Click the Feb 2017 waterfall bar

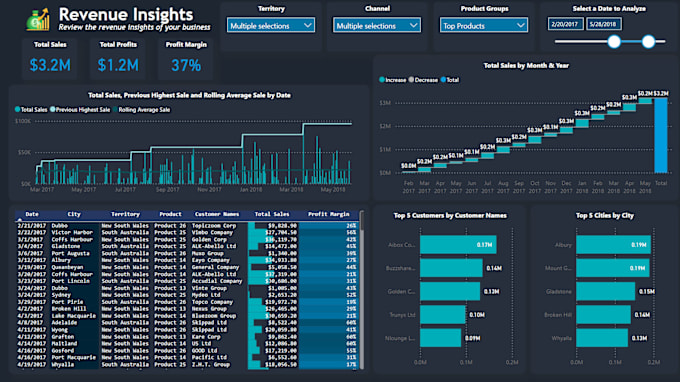(x=409, y=172)
